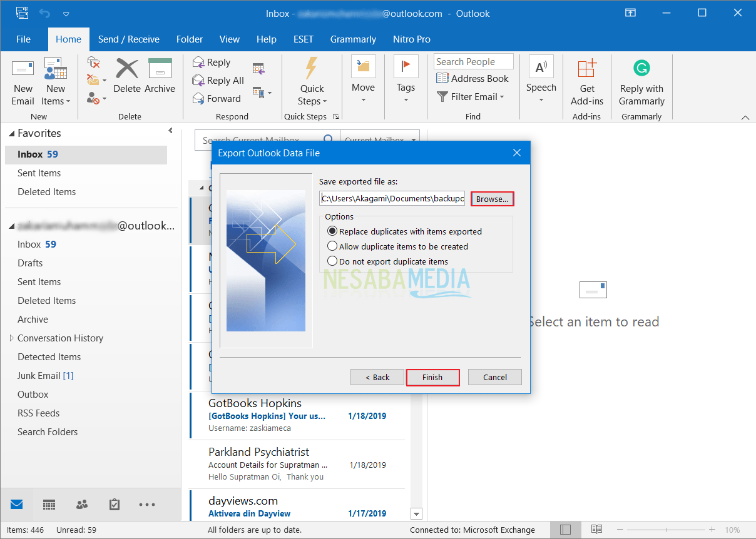
Task: Open the Tags gallery
Action: point(406,81)
